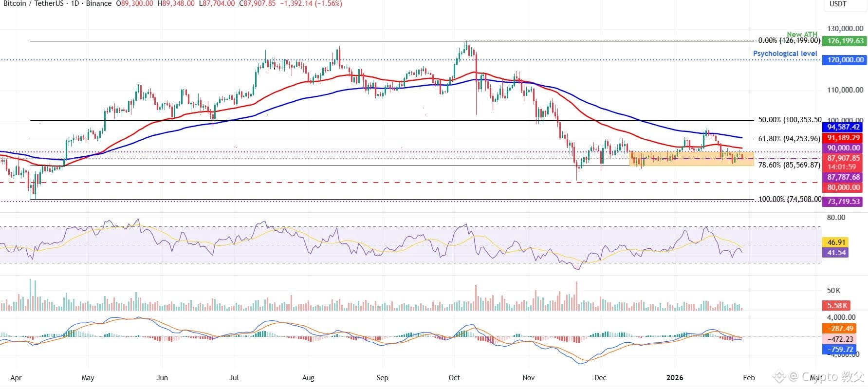Click Dec on the time axis
Image resolution: width=868 pixels, height=389 pixels.
tap(600, 378)
